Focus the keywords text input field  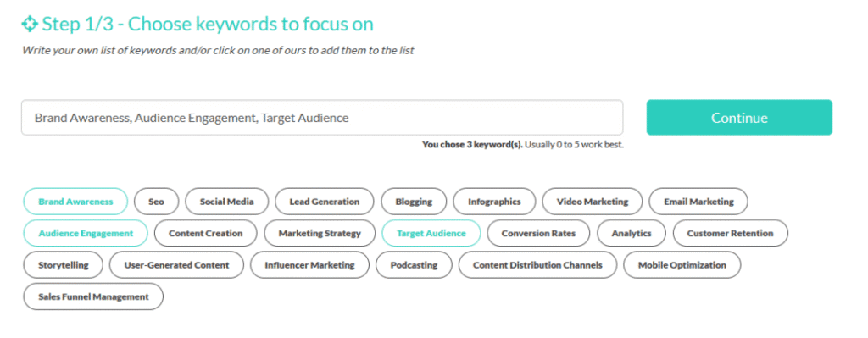pos(322,118)
